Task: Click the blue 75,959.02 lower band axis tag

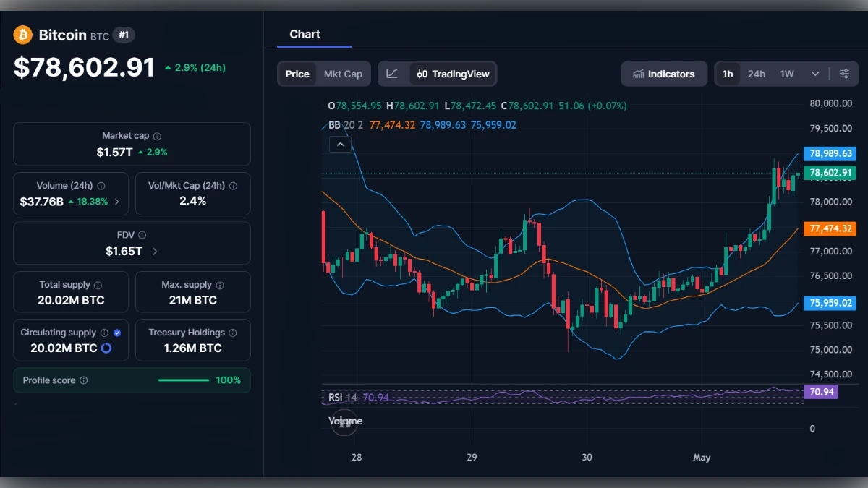Action: click(831, 303)
